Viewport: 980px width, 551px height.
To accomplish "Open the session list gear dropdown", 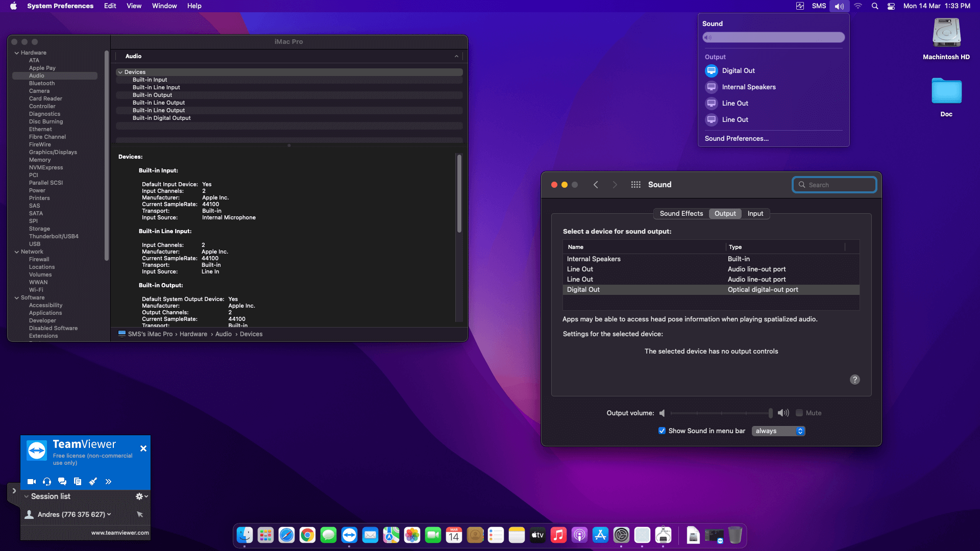I will (141, 496).
